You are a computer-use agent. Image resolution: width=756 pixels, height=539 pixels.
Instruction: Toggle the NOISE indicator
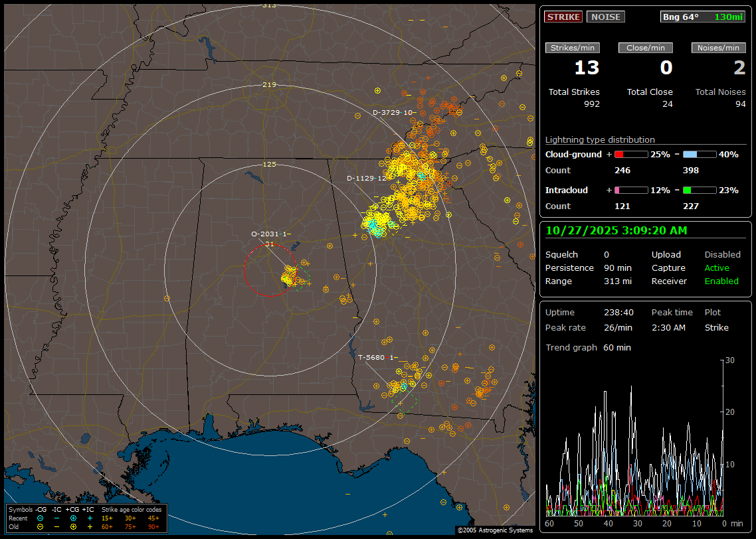605,17
